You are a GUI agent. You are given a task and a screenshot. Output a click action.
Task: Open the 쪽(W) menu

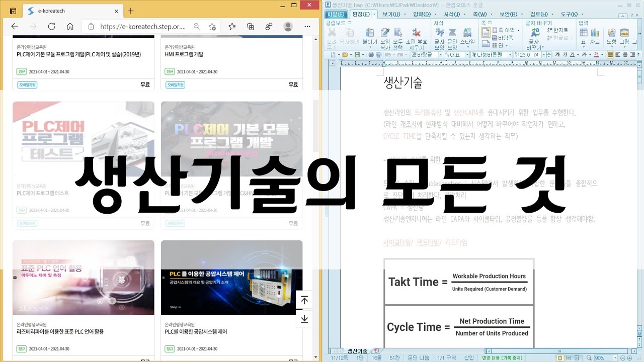479,14
